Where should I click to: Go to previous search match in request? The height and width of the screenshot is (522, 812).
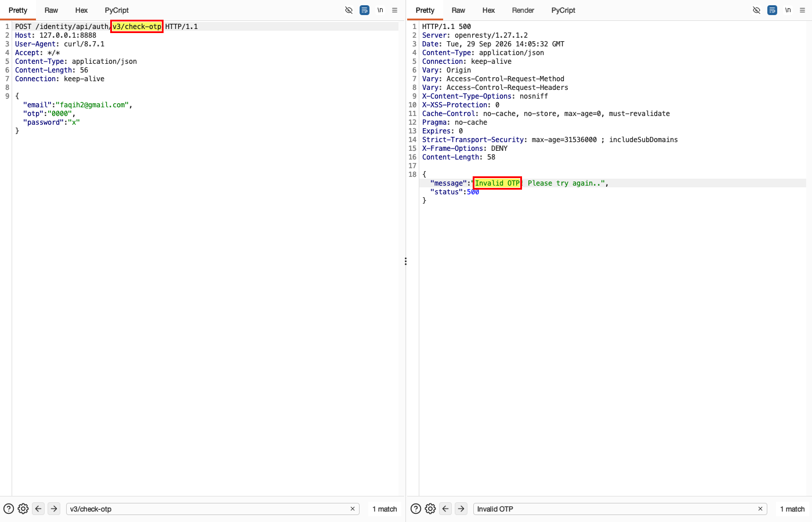pyautogui.click(x=38, y=509)
